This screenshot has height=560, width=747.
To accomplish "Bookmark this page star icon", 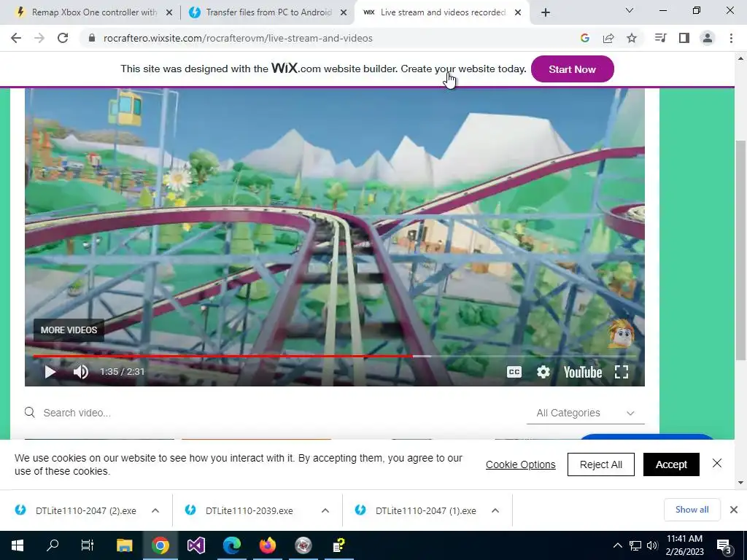I will (632, 38).
